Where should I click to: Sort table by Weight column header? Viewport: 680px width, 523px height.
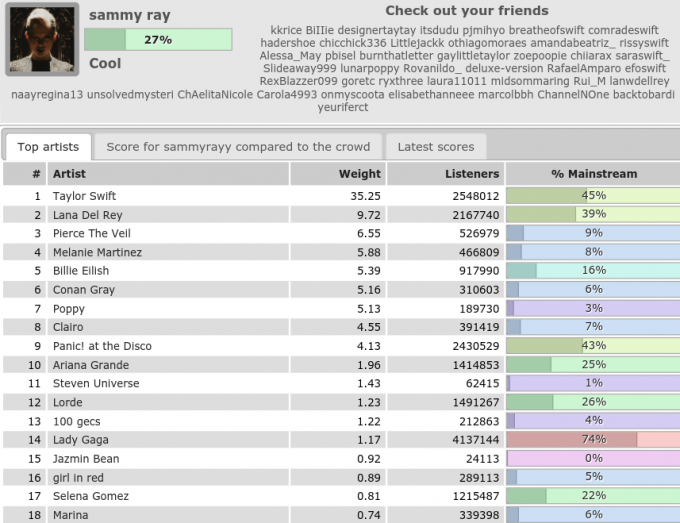pyautogui.click(x=338, y=174)
